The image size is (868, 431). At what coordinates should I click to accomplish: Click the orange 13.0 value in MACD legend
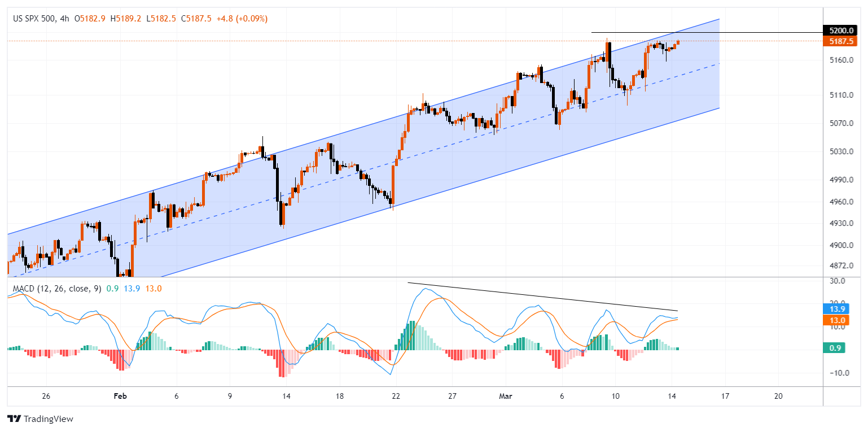tap(154, 289)
